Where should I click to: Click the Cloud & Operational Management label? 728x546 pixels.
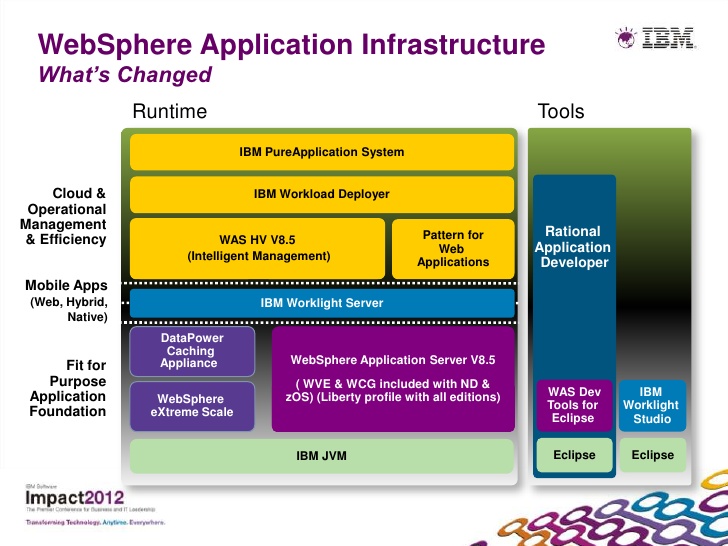tap(63, 216)
